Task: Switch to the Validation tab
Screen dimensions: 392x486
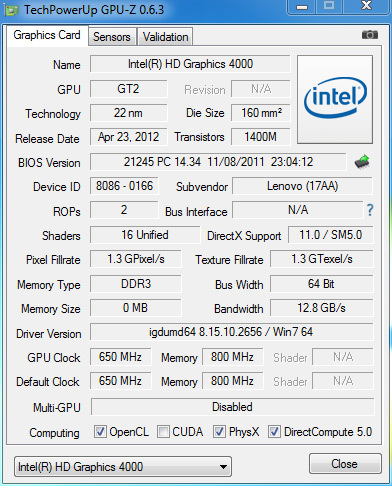Action: click(x=165, y=37)
